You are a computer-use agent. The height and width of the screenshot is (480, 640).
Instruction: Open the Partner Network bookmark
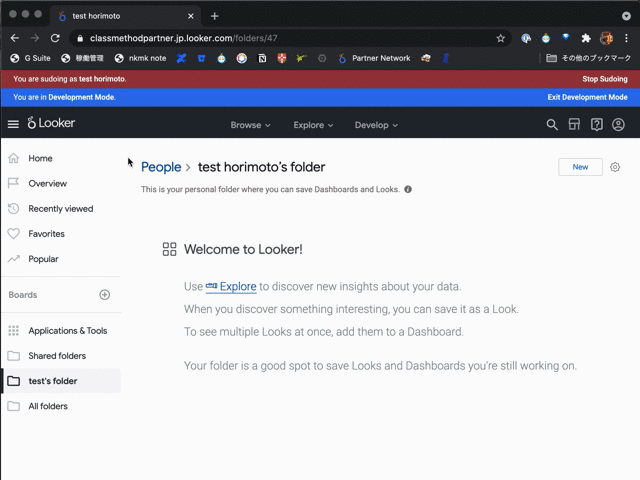tap(374, 58)
